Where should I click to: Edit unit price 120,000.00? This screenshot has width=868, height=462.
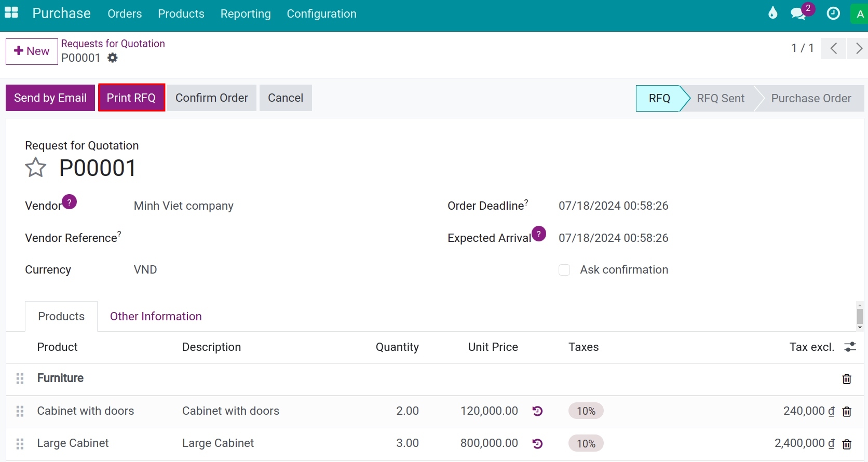[489, 411]
